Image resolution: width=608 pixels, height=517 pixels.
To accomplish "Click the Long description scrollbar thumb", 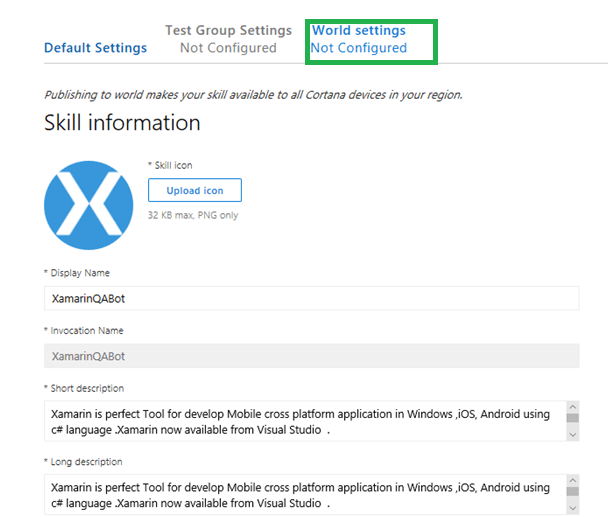I will point(573,492).
